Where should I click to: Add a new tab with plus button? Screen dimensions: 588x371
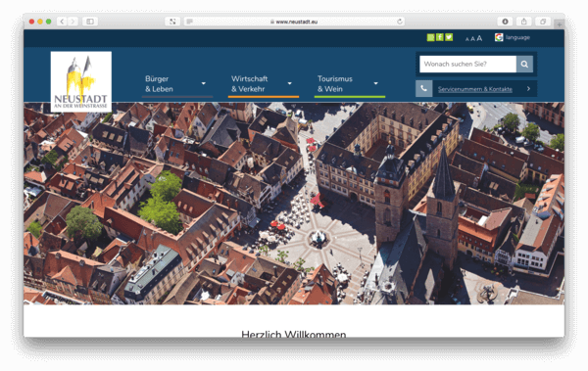point(559,24)
